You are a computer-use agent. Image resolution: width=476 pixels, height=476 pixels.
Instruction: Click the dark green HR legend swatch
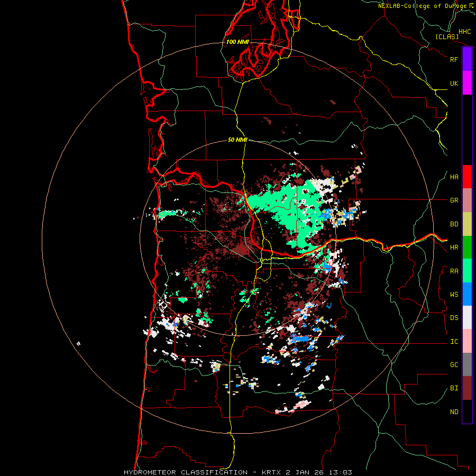pyautogui.click(x=467, y=248)
